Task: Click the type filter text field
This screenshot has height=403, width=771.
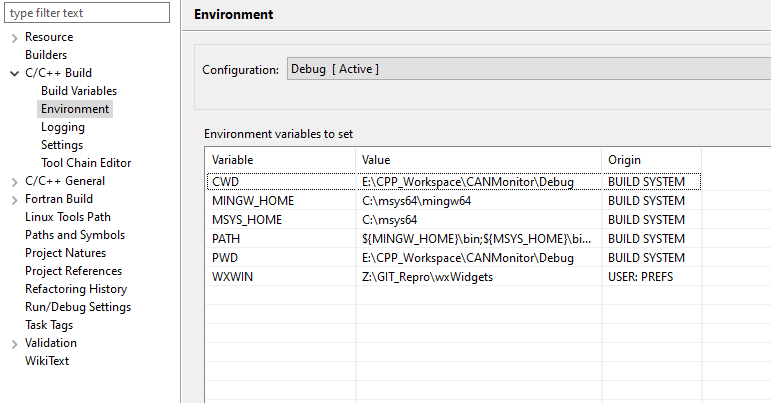Action: click(87, 13)
